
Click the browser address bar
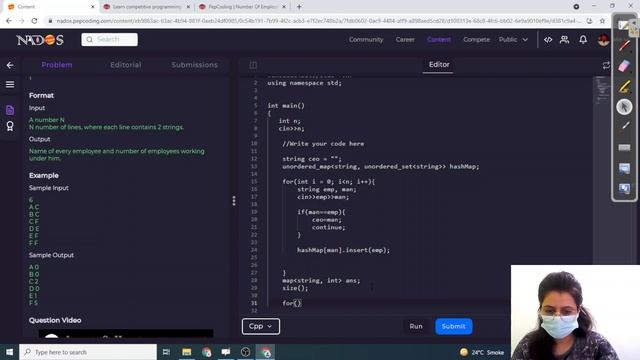[314, 21]
